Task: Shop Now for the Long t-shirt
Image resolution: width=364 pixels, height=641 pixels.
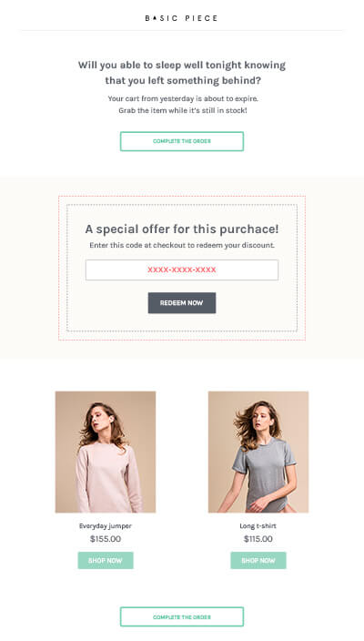Action: tap(258, 561)
